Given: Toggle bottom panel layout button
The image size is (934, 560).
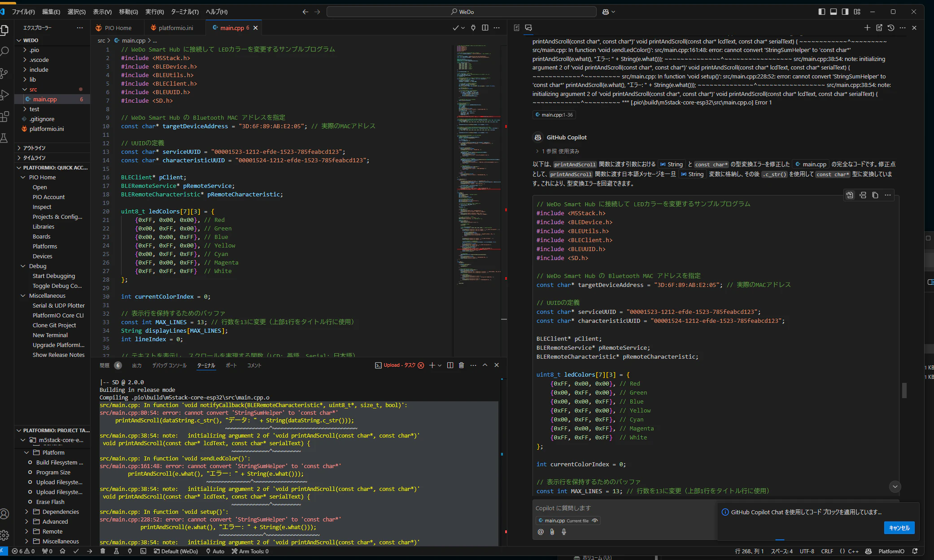Looking at the screenshot, I should pyautogui.click(x=833, y=12).
